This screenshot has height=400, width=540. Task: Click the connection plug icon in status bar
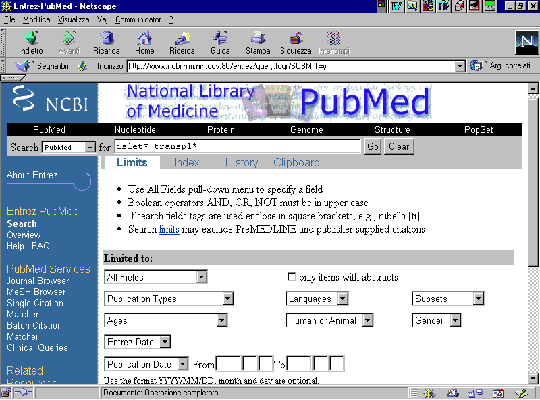tap(23, 393)
